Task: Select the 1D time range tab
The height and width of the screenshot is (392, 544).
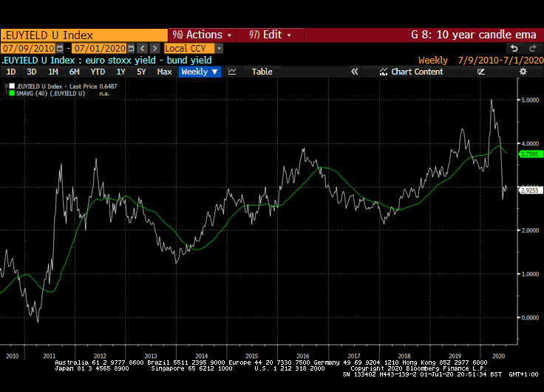Action: 11,72
